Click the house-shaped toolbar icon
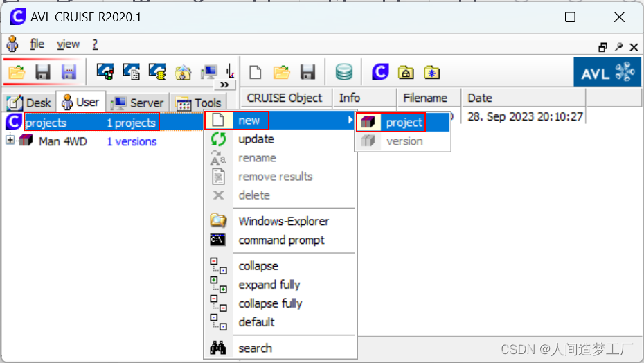Viewport: 644px width, 363px height. click(x=183, y=72)
